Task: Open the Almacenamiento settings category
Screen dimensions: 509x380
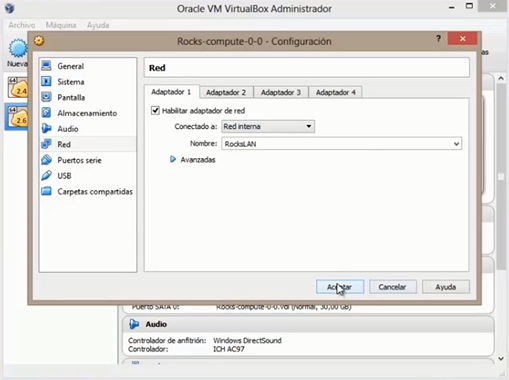Action: click(87, 113)
